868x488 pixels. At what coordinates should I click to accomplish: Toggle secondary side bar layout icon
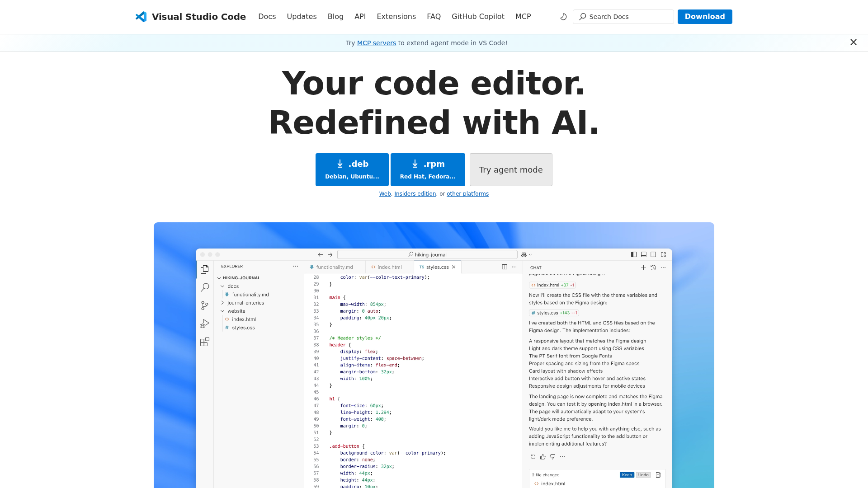tap(653, 255)
